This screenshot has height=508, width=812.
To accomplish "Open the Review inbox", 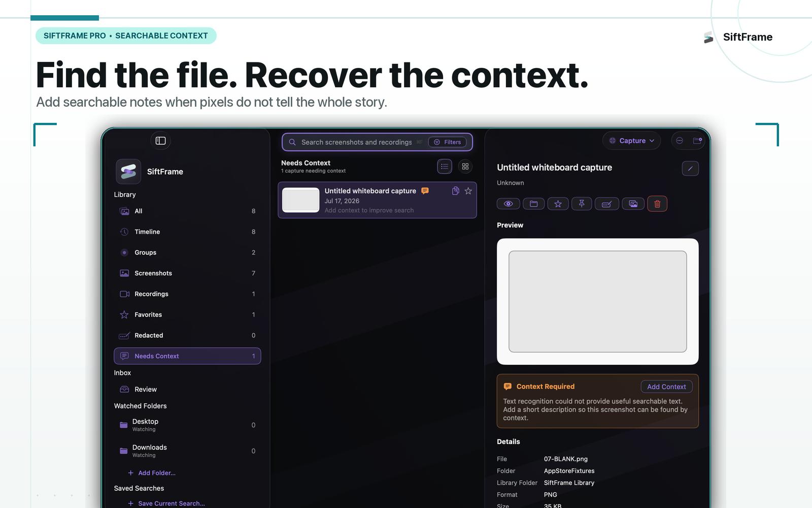I will 187,389.
